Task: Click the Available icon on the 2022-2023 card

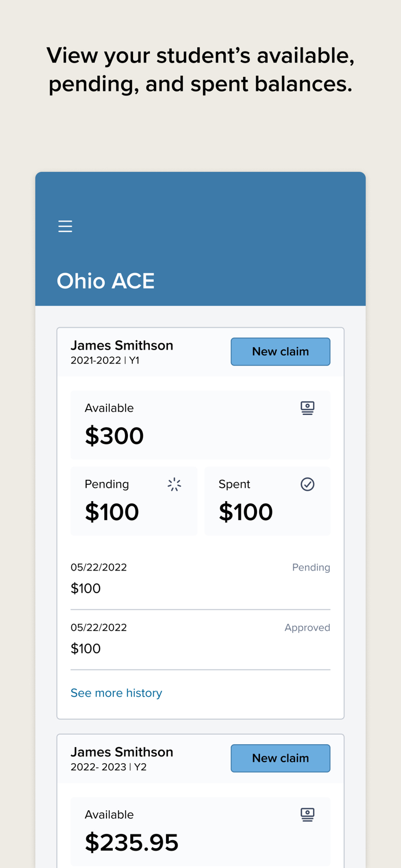Action: coord(308,814)
